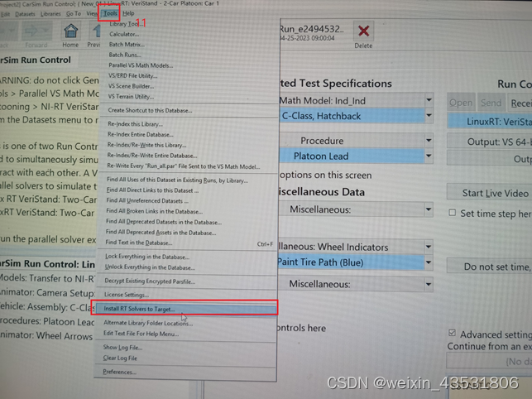Expand the Paint Tire Path (Blue) dropdown

coord(429,262)
